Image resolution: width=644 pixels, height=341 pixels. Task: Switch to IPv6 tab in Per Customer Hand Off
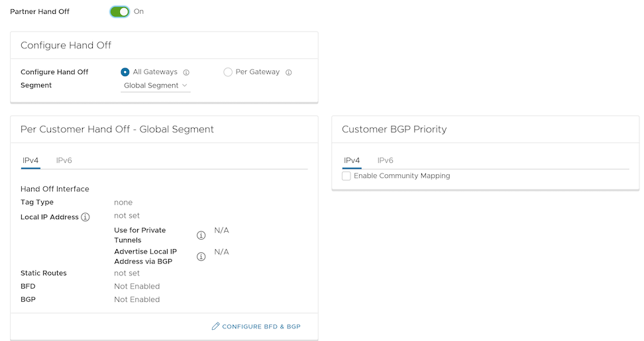[64, 160]
